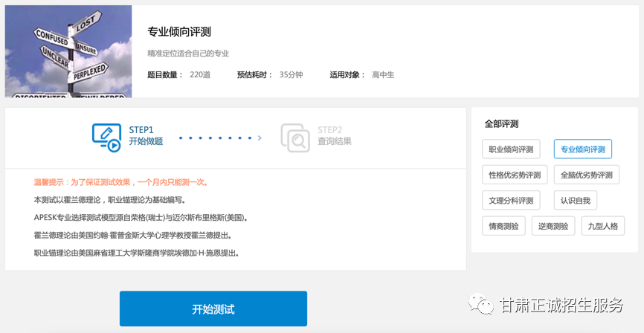This screenshot has width=644, height=333.
Task: Select the 九型人格 test
Action: pos(602,226)
